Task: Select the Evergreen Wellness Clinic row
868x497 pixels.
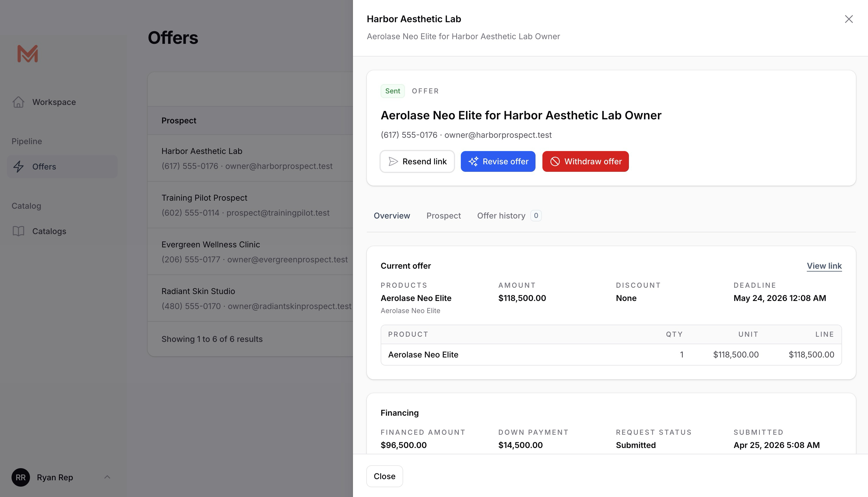Action: click(250, 252)
